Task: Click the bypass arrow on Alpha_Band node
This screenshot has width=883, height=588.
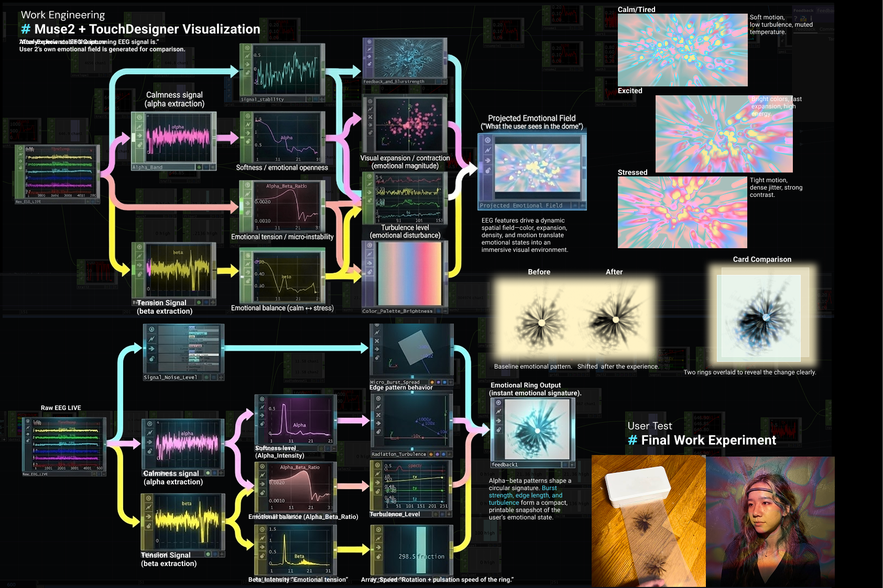Action: pos(139,136)
